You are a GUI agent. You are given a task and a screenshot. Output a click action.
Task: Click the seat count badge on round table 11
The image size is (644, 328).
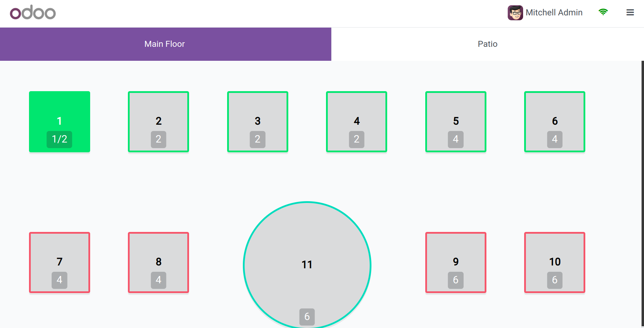(307, 316)
